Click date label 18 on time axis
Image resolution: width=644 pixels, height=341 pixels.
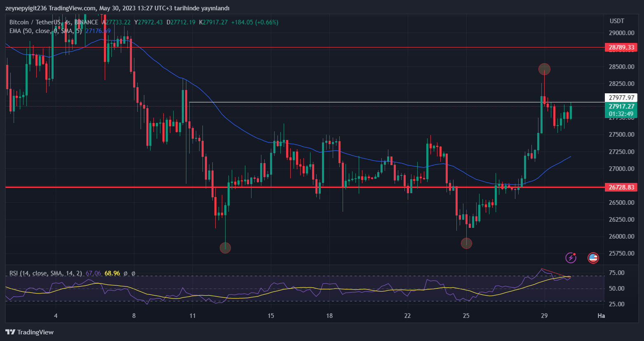(x=329, y=316)
